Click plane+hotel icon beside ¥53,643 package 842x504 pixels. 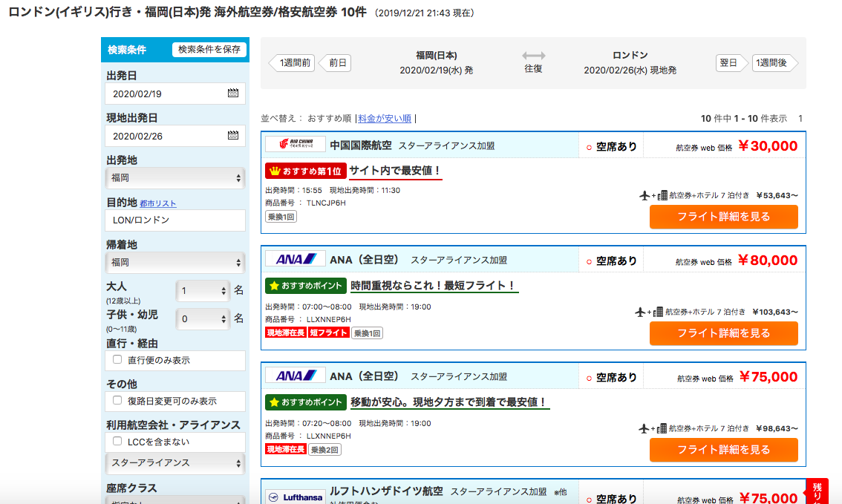653,195
